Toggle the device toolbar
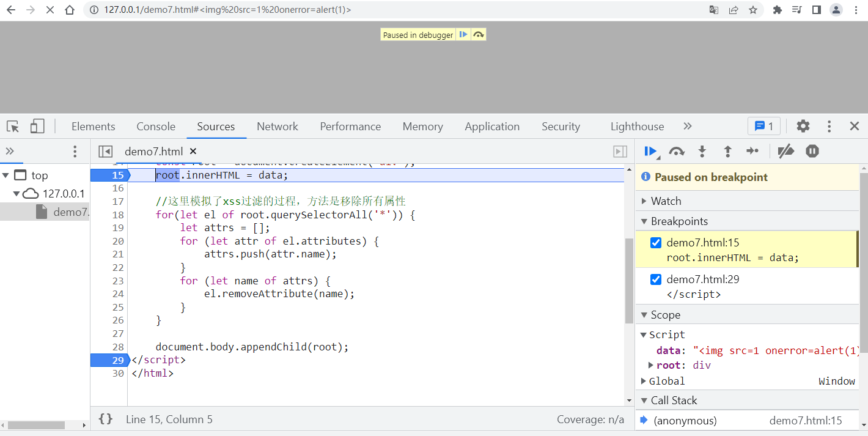This screenshot has width=868, height=436. coord(37,127)
